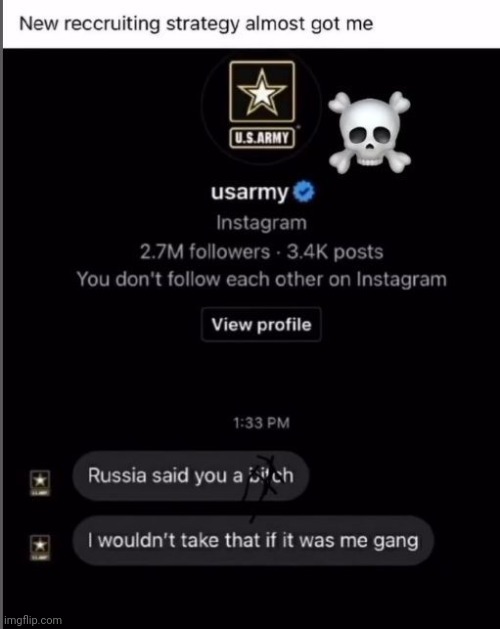Click the Instagram label under username
Image resolution: width=500 pixels, height=629 pixels.
[262, 223]
